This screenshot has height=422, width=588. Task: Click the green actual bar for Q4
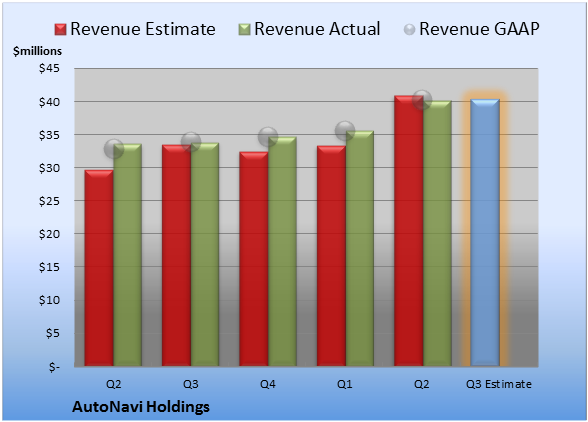coord(282,251)
